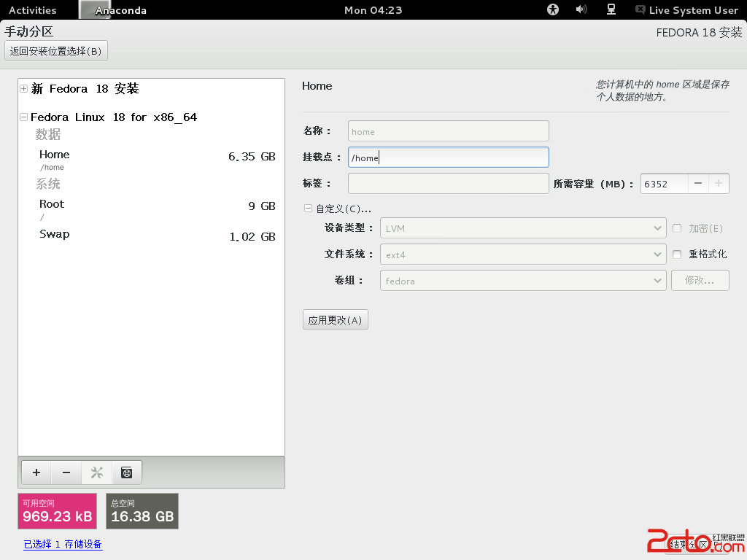This screenshot has width=747, height=560.
Task: Open the device type LVM dropdown
Action: tap(522, 228)
